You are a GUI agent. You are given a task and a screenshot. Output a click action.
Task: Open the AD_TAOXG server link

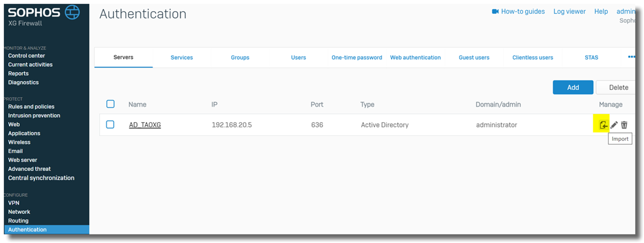click(145, 125)
